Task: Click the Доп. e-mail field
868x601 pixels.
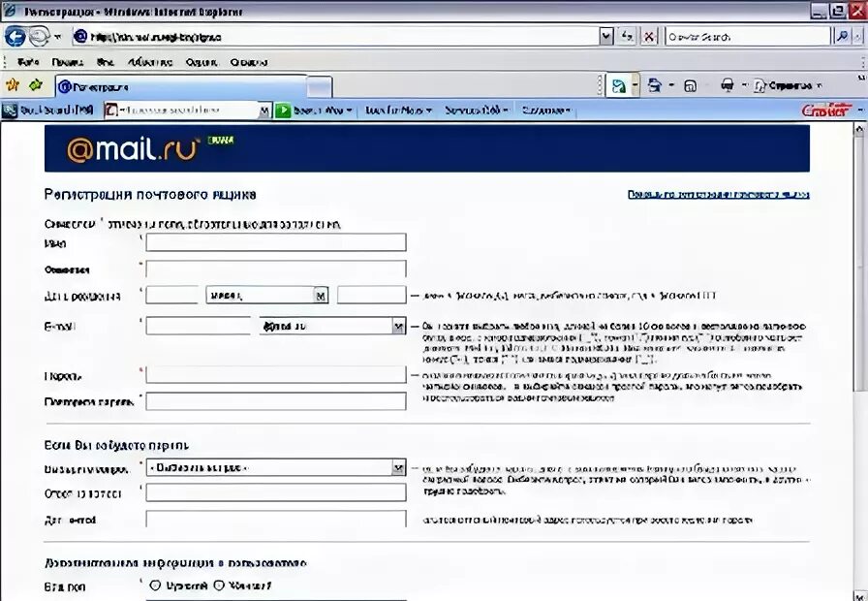Action: 276,519
